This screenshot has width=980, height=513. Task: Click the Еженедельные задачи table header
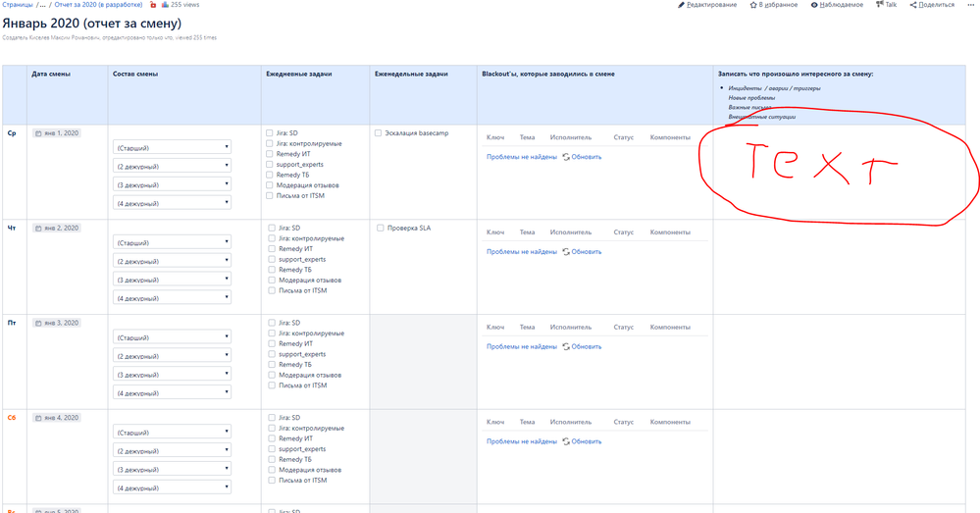click(411, 74)
